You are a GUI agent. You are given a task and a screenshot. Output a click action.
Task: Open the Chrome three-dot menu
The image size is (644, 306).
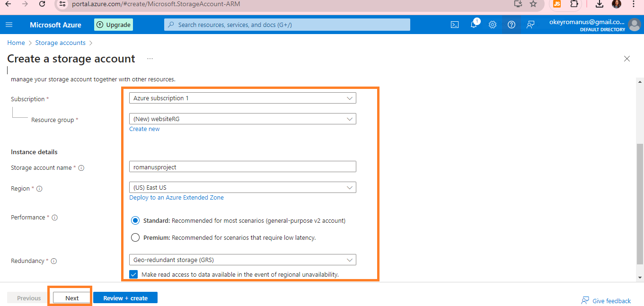[634, 4]
